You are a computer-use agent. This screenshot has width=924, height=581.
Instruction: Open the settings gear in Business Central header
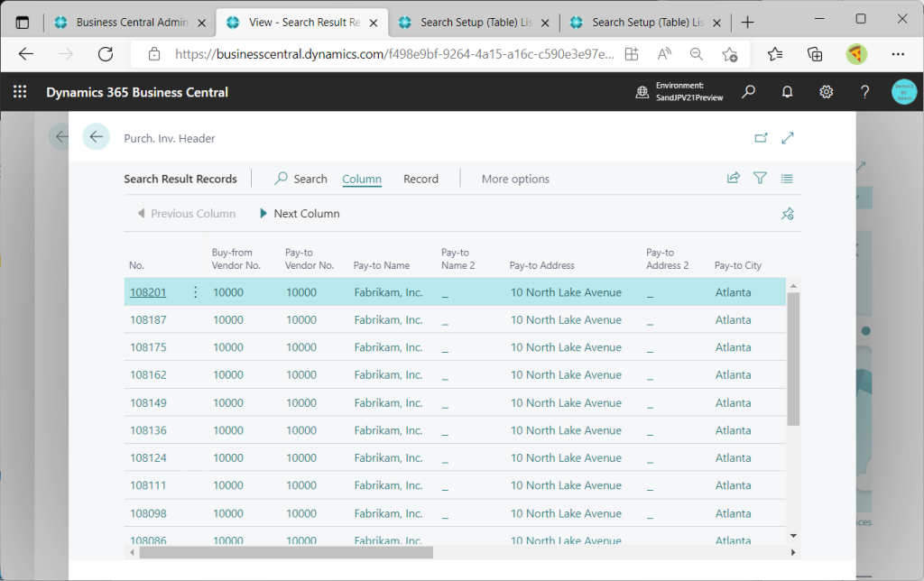click(x=827, y=92)
